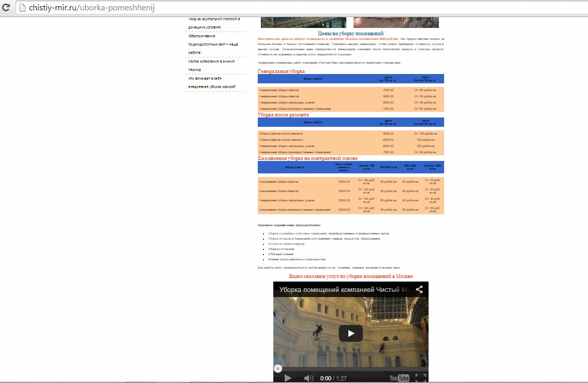Click row 'Уборка квартир после ремонта'
The width and height of the screenshot is (588, 383).
(350, 140)
